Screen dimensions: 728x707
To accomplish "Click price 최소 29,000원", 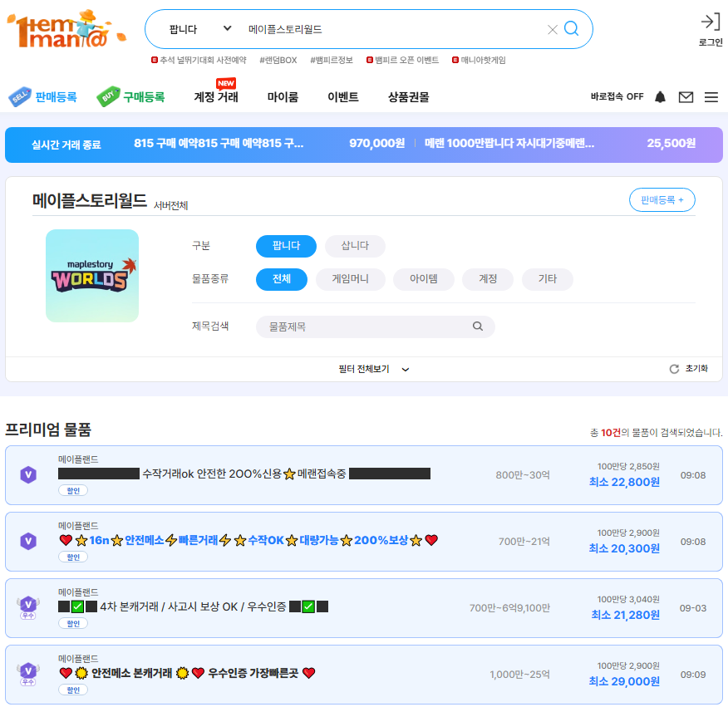I will pos(624,681).
